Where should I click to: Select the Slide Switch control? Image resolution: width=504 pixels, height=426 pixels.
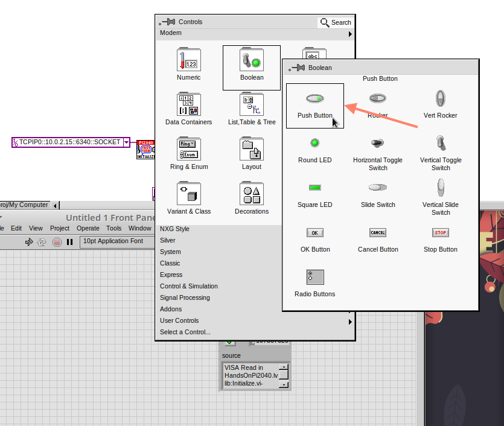(378, 195)
